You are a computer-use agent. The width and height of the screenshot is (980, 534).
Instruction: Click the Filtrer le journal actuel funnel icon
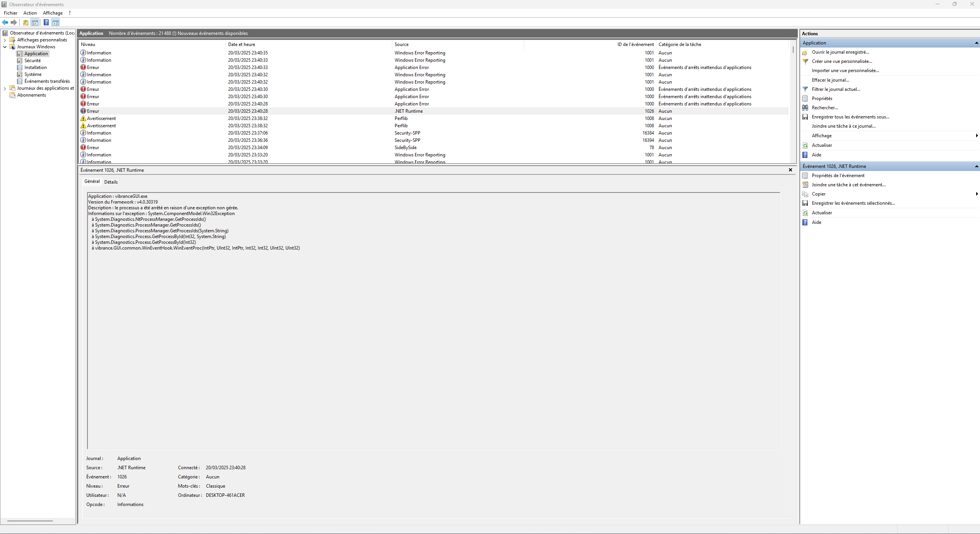point(805,89)
